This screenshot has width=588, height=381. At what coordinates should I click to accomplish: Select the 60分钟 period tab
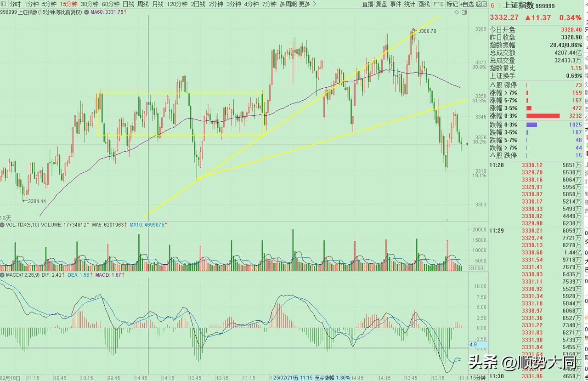click(111, 4)
